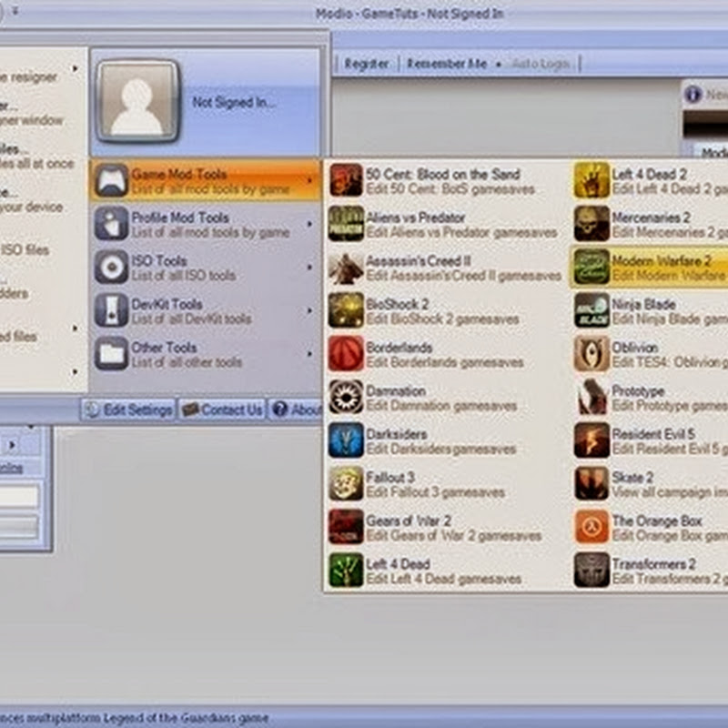
Task: Click the Edit Darksiders gamesaves description
Action: [441, 449]
